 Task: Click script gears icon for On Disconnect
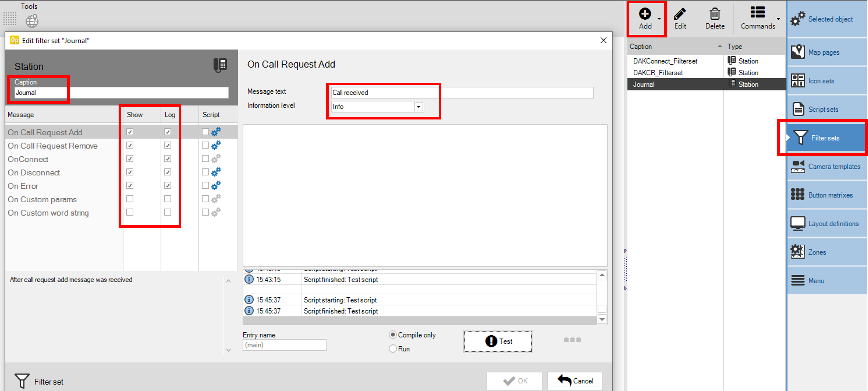coord(216,172)
